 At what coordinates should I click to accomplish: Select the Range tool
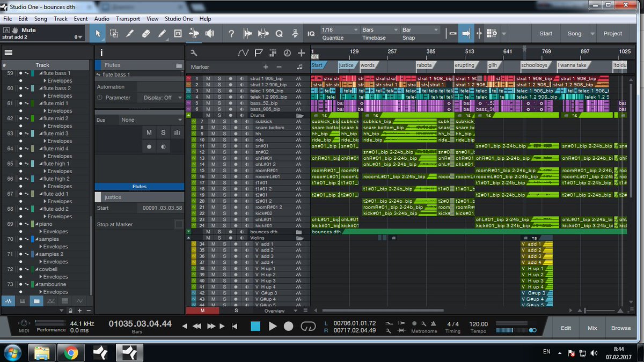click(114, 34)
